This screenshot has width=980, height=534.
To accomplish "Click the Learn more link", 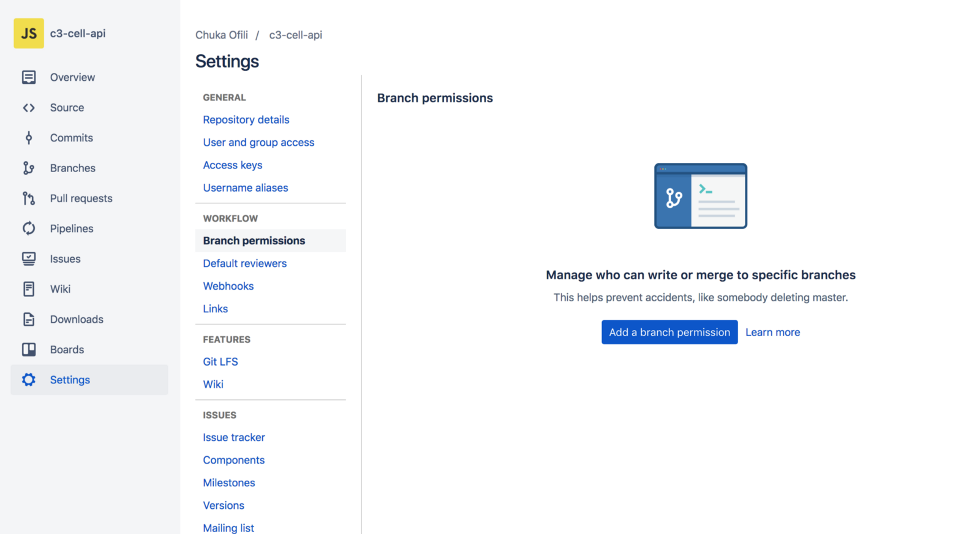I will pos(772,332).
